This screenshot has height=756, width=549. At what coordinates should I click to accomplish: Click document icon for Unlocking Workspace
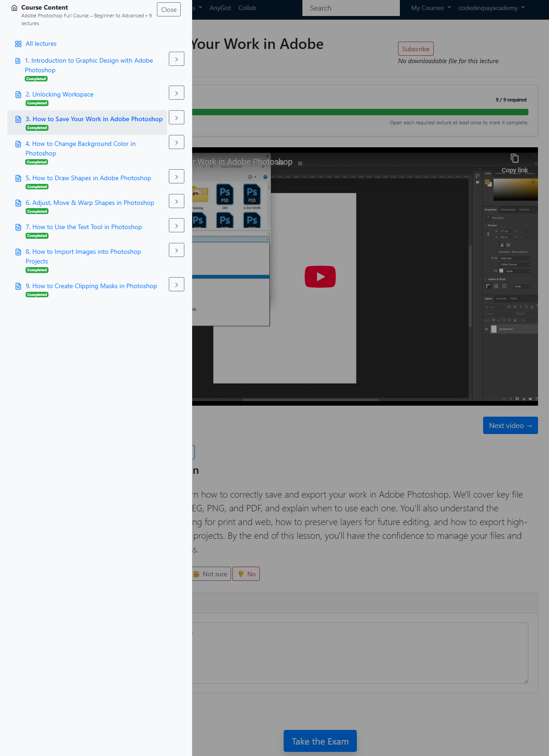18,95
